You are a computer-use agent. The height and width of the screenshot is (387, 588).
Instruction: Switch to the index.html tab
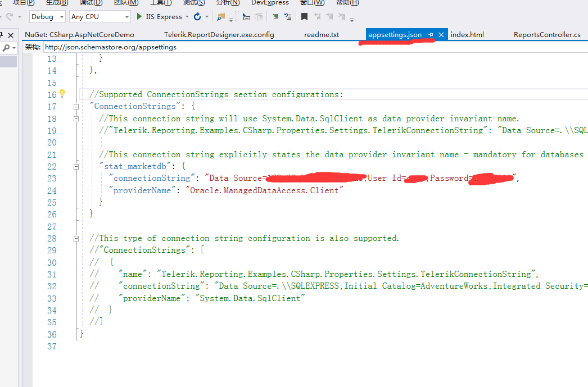tap(467, 35)
